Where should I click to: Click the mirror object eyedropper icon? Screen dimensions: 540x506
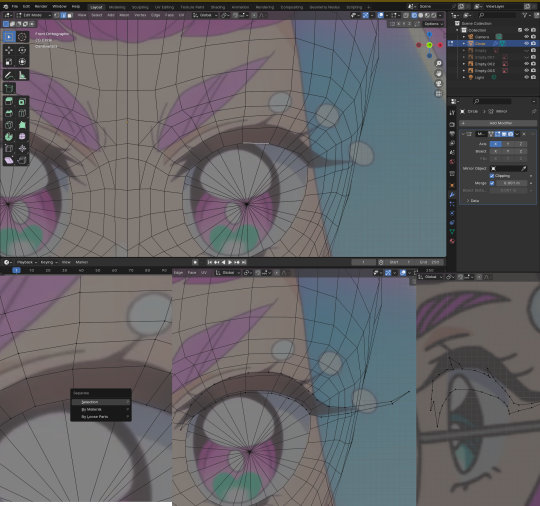click(x=523, y=168)
